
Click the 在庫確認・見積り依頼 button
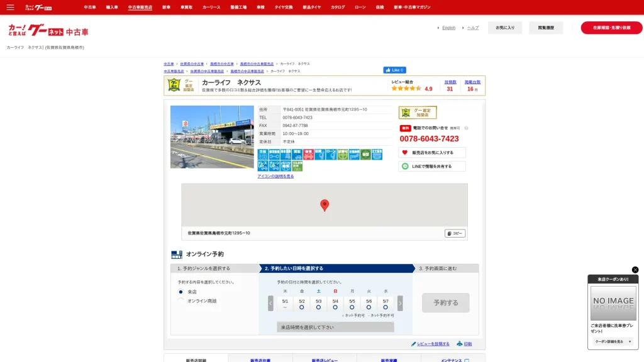tap(611, 28)
